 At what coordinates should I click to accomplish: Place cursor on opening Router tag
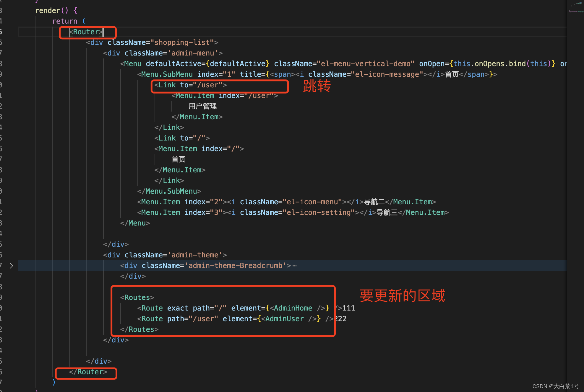[x=86, y=32]
